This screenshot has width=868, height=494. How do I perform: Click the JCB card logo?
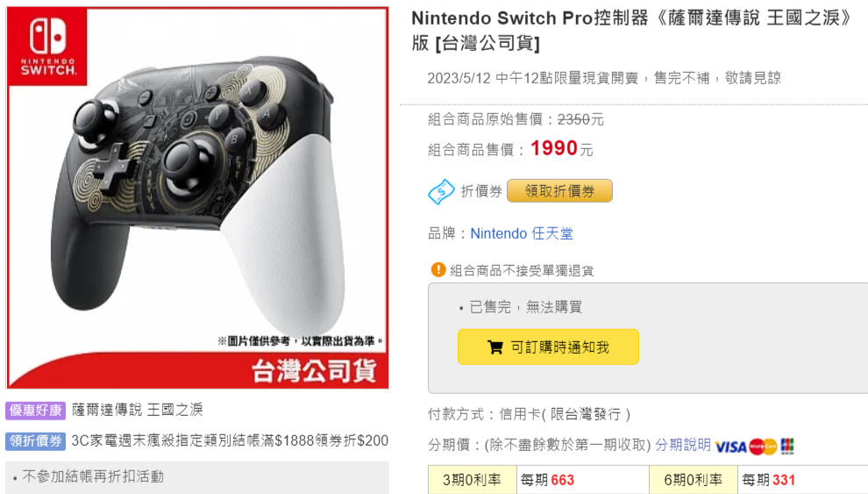pyautogui.click(x=787, y=446)
